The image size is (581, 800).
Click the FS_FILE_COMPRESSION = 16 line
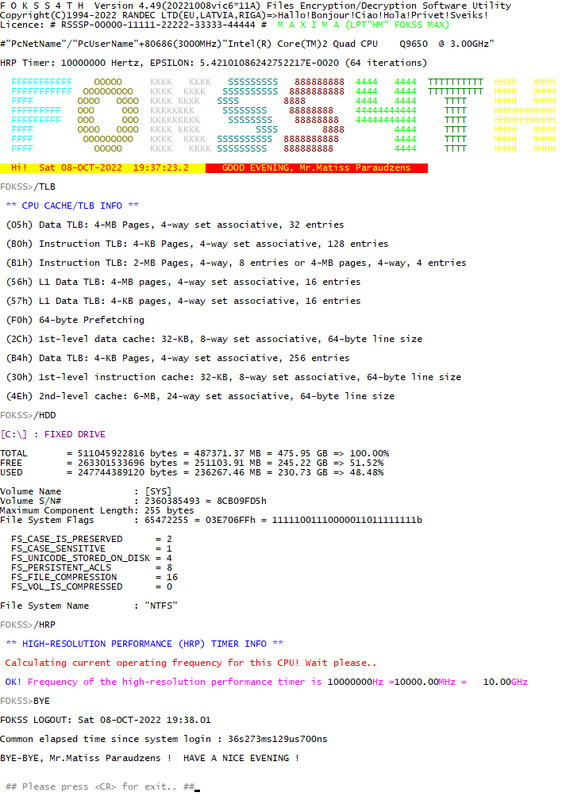(94, 577)
